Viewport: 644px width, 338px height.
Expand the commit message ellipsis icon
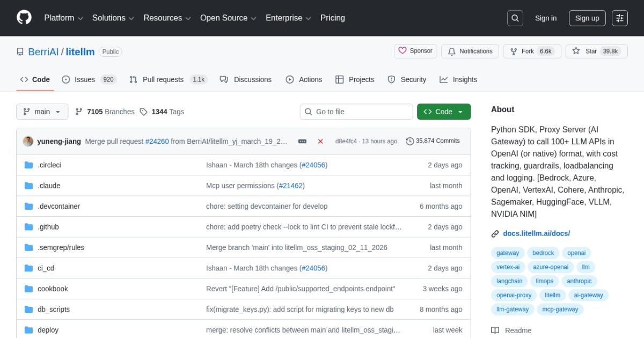[x=302, y=141]
